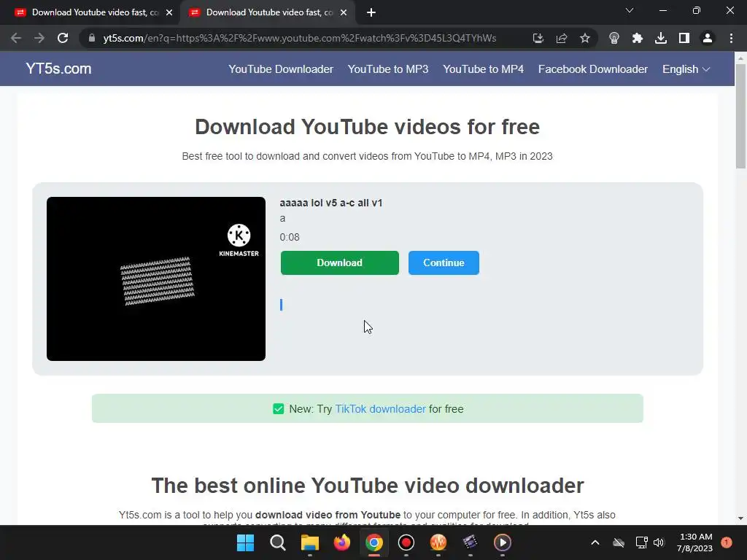Open YouTube to MP4 page

(x=483, y=69)
